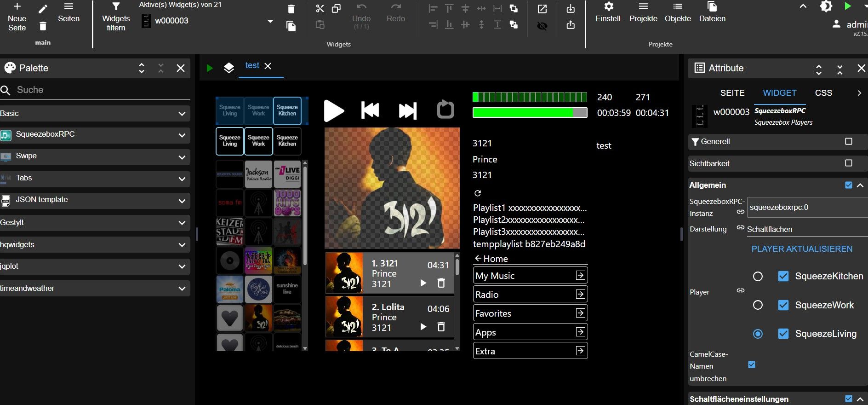Click the Favorites menu entry
Image resolution: width=868 pixels, height=405 pixels.
tap(530, 313)
